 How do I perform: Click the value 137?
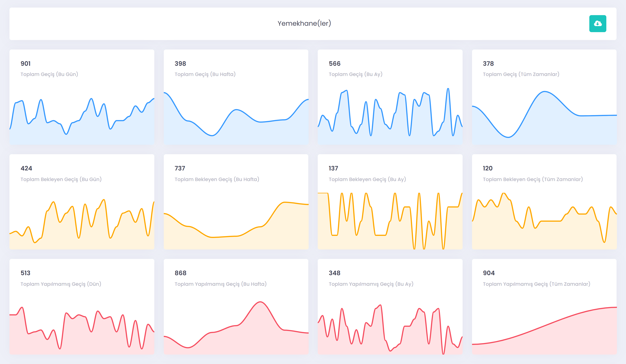click(x=333, y=168)
